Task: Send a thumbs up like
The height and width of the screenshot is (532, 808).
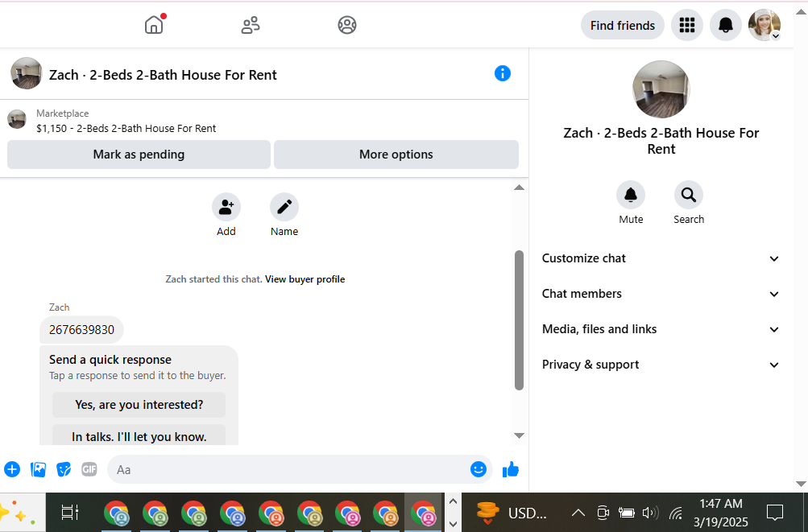Action: 511,469
